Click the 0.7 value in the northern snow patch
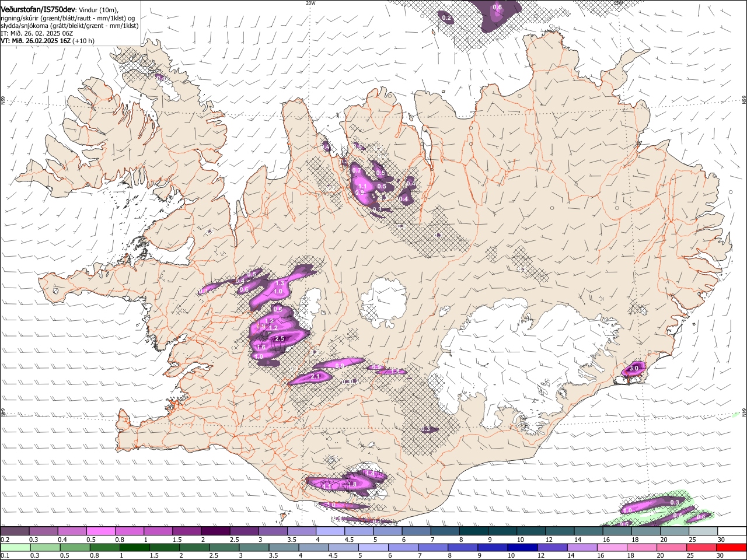Image resolution: width=747 pixels, height=560 pixels. click(356, 170)
